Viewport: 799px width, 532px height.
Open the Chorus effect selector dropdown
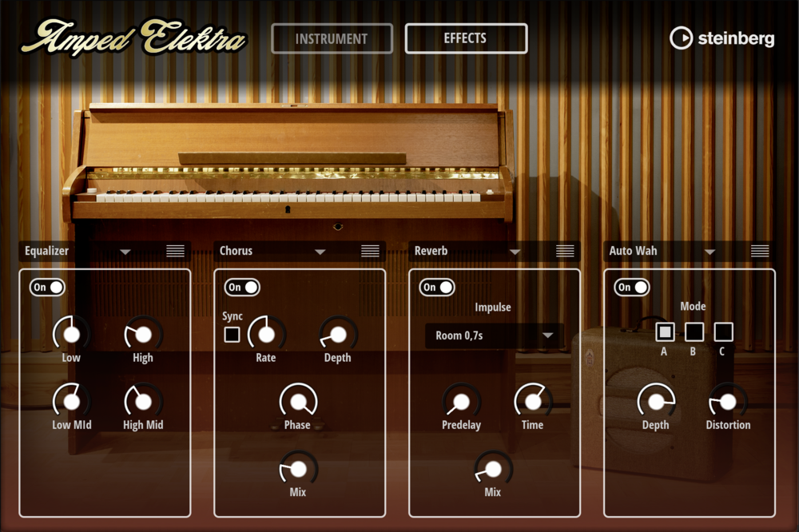321,251
